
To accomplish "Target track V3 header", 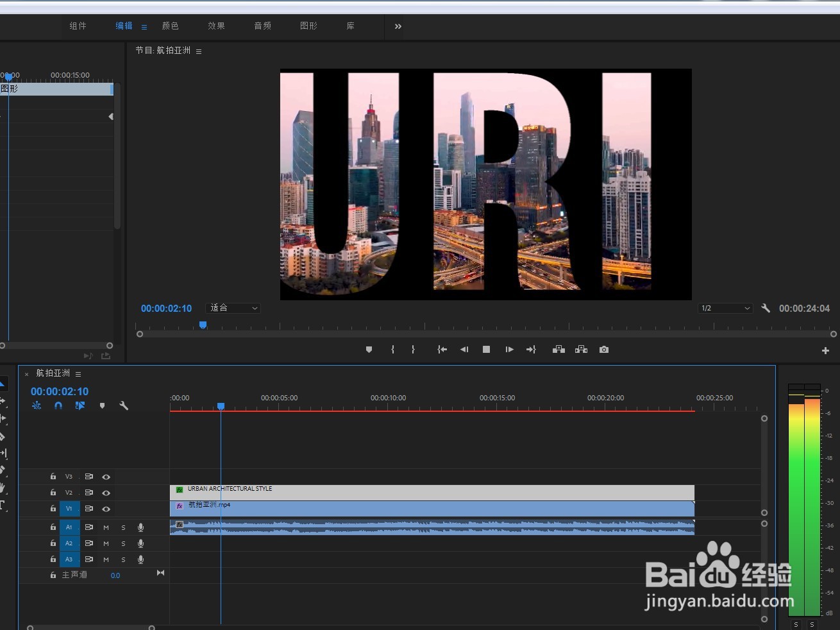I will coord(69,477).
